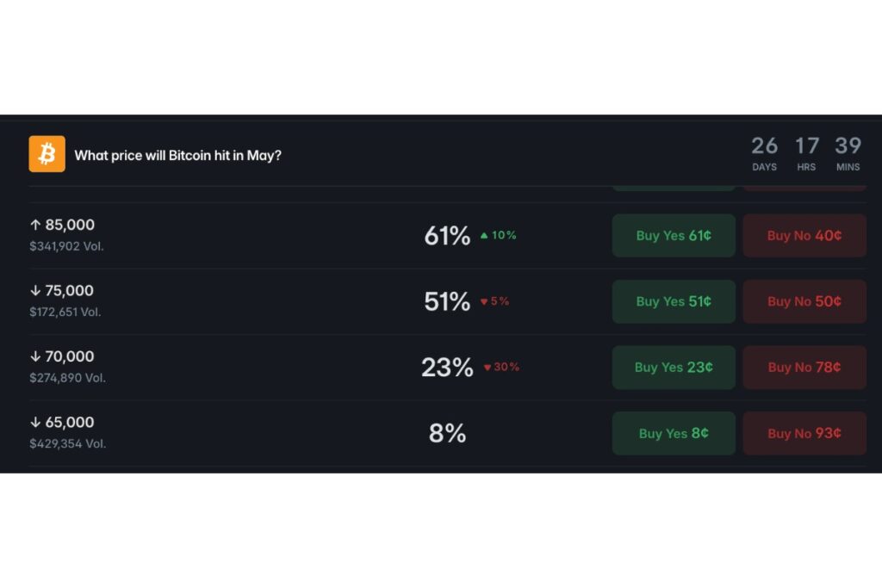This screenshot has height=588, width=882.
Task: Click the red 30% down indicator
Action: (x=501, y=367)
